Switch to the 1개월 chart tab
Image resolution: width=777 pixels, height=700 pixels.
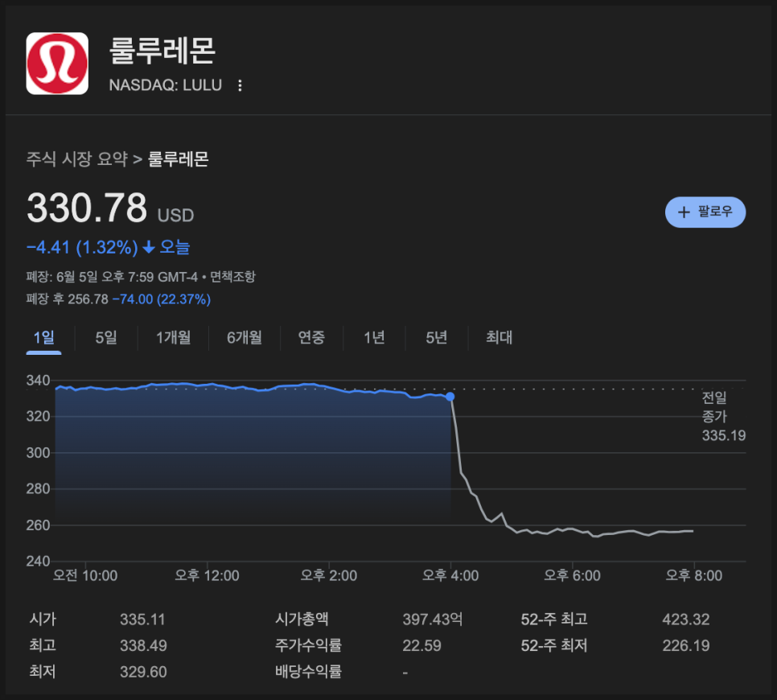[x=173, y=338]
